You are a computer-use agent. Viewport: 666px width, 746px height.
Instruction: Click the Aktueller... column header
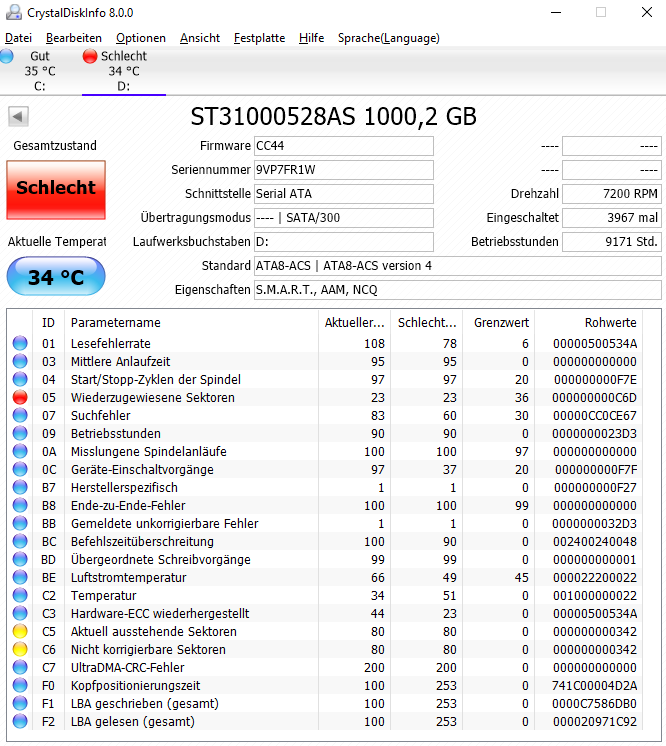(x=354, y=323)
